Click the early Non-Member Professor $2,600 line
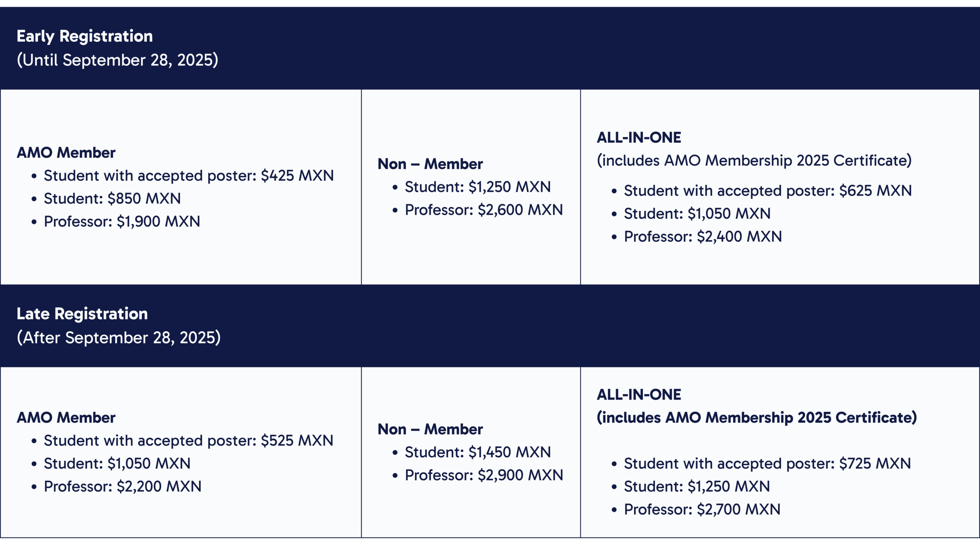Viewport: 980px width, 545px height. pos(483,210)
